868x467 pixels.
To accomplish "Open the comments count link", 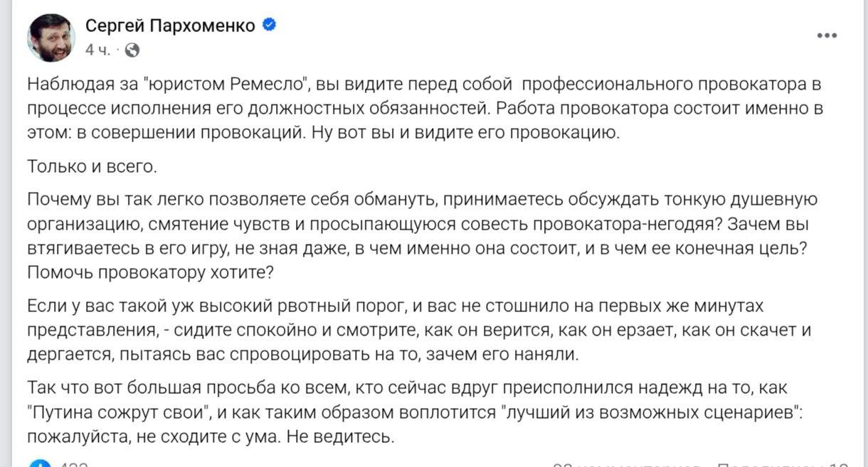I will (626, 465).
